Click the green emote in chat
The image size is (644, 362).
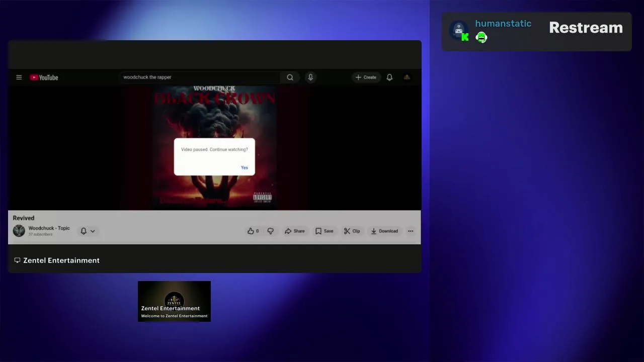point(481,37)
